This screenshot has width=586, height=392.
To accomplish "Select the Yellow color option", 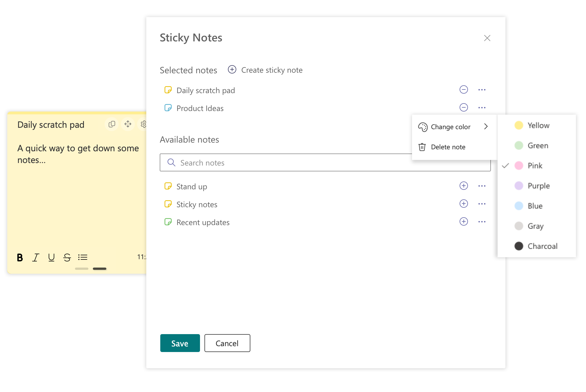I will [x=536, y=125].
